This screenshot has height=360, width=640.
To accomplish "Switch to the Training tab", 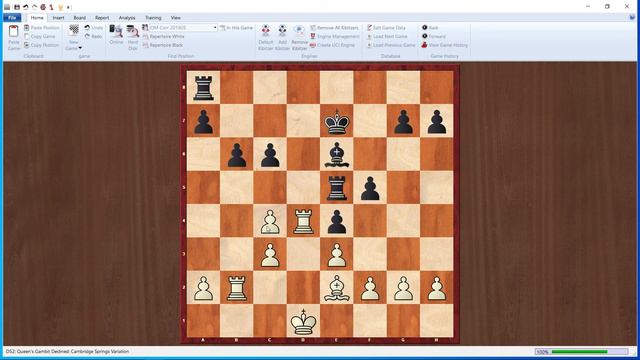I will (x=153, y=18).
